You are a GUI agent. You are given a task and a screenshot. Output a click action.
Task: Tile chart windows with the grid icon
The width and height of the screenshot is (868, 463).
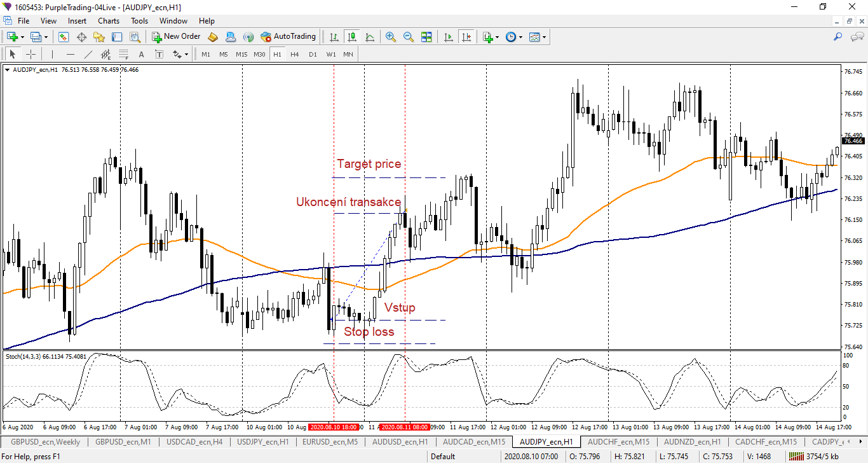click(x=426, y=37)
